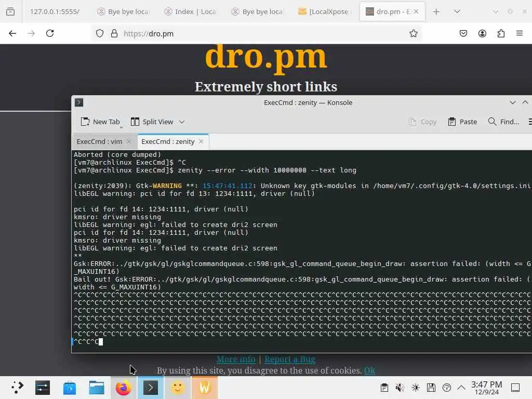List all tabs with the chevron
This screenshot has height=399, width=532.
(457, 11)
